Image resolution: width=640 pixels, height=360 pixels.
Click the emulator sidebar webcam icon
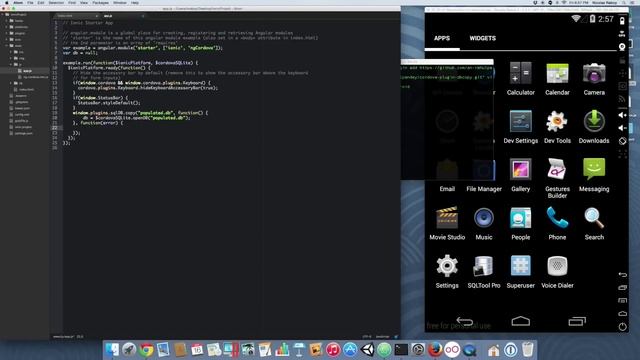click(x=622, y=47)
